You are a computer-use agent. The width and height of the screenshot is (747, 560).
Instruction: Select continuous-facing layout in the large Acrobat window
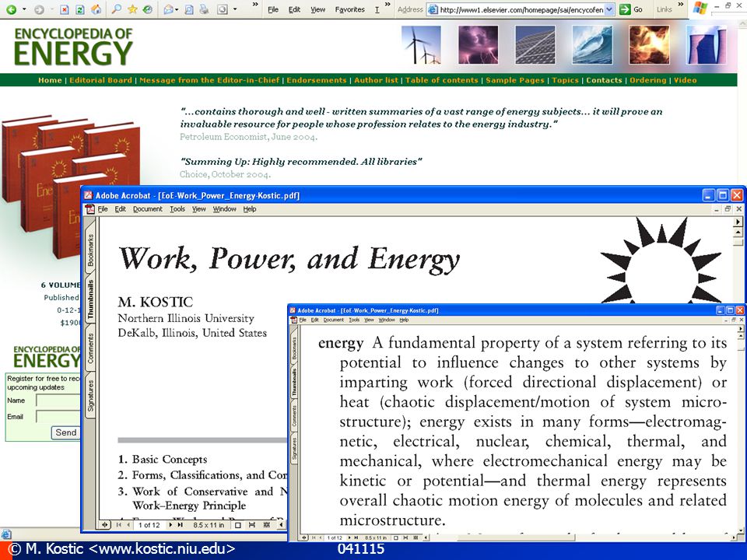(267, 525)
